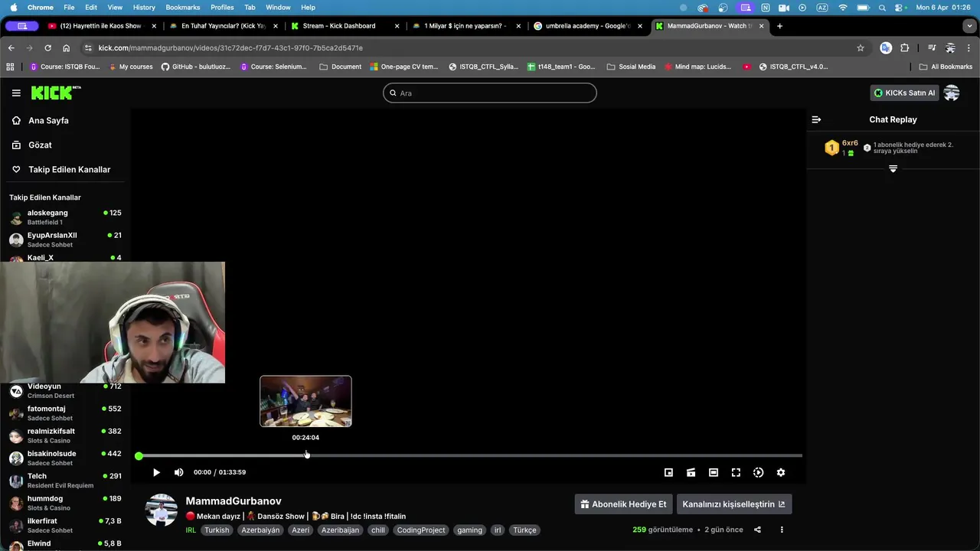Open macOS Control Center icon

tap(900, 7)
